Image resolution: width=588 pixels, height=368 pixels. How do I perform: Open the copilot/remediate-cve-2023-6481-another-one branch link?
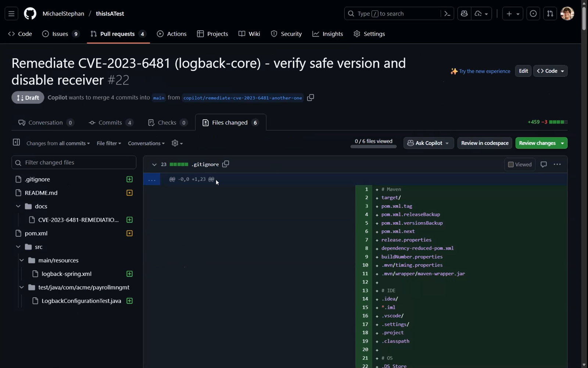243,98
